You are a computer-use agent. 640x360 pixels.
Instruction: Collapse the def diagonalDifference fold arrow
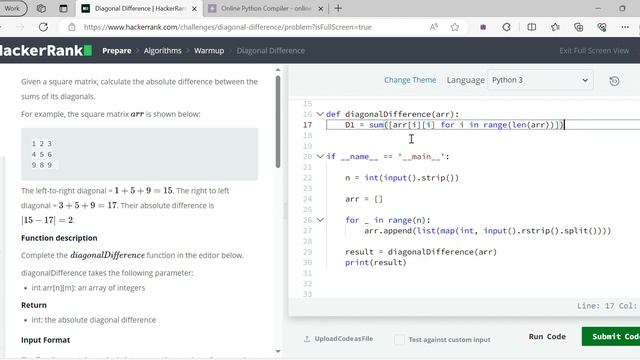tap(320, 114)
